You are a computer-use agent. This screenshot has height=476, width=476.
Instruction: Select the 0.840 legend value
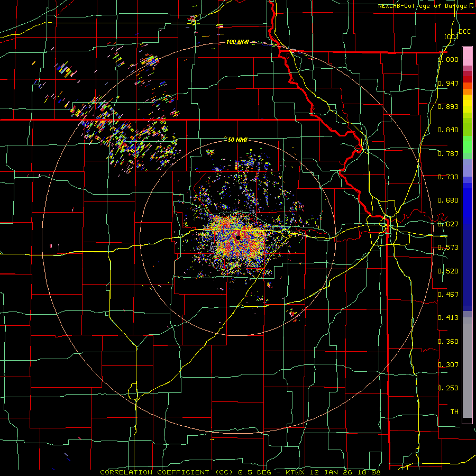point(448,130)
